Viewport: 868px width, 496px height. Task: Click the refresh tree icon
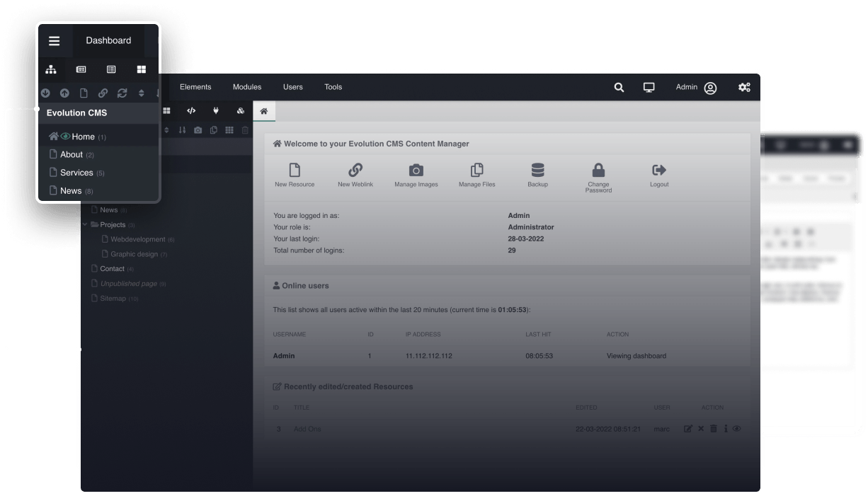(122, 93)
